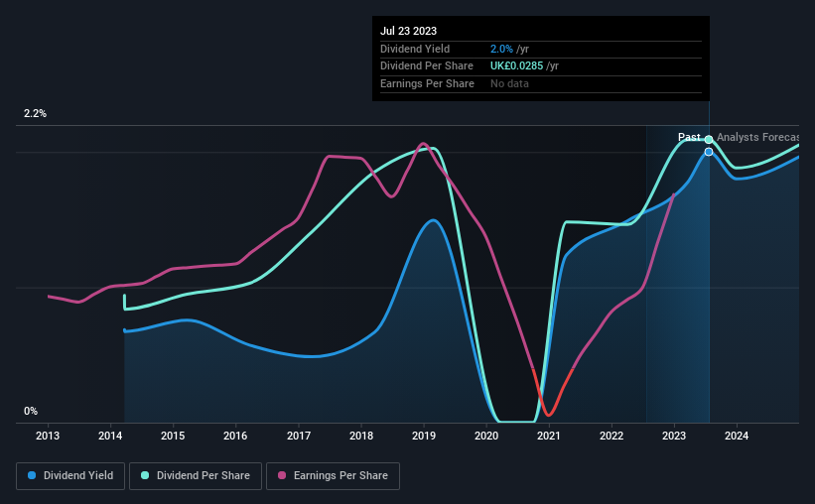Click the tooltip Dividend Per Share row label
The height and width of the screenshot is (504, 815).
[427, 66]
